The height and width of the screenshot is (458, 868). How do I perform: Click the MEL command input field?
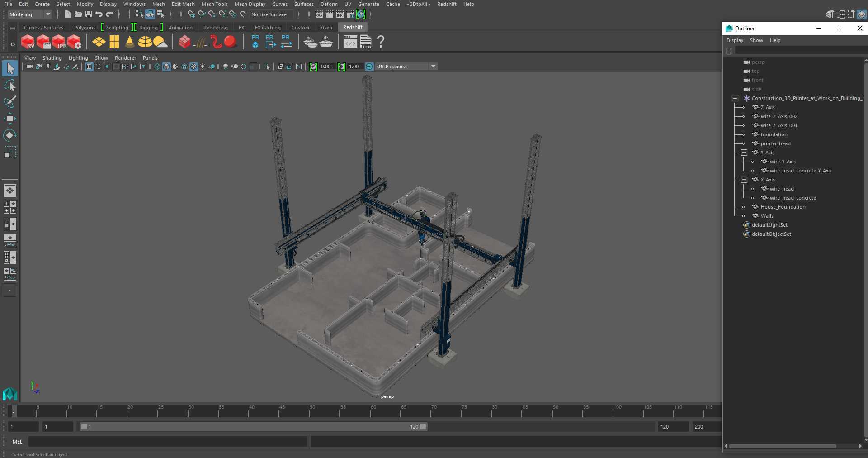(168, 442)
